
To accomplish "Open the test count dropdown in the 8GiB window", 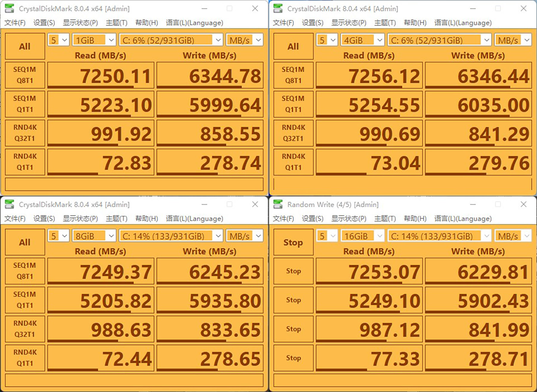I will coord(58,236).
